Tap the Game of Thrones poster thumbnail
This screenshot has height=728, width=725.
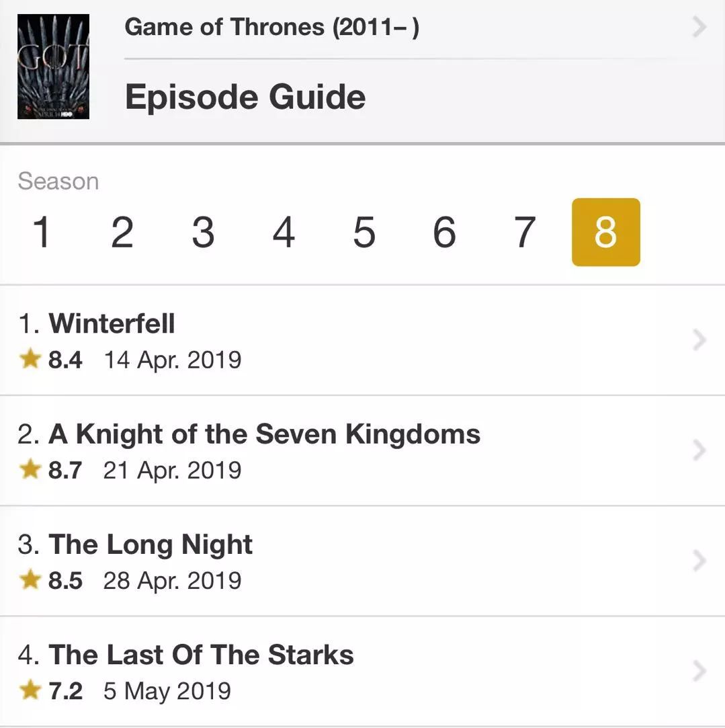53,67
